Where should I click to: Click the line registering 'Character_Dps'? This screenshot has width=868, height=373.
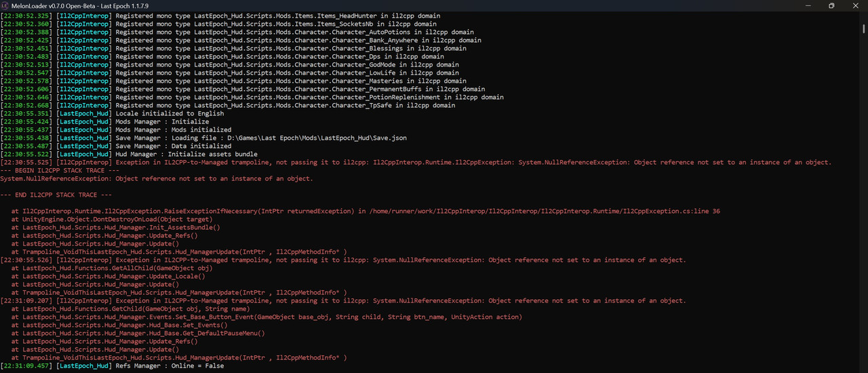[x=222, y=56]
